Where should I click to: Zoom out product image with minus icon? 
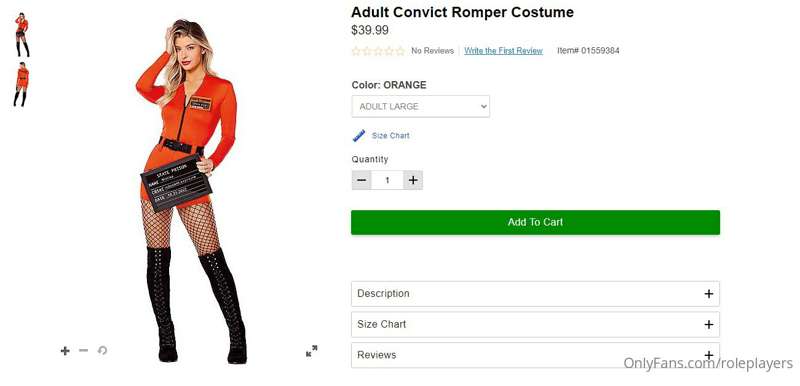[x=84, y=350]
